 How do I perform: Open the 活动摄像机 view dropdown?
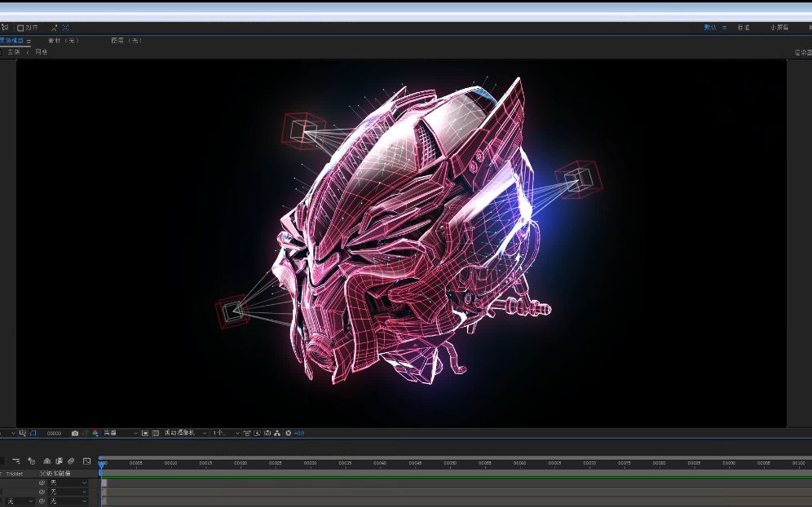[x=179, y=433]
